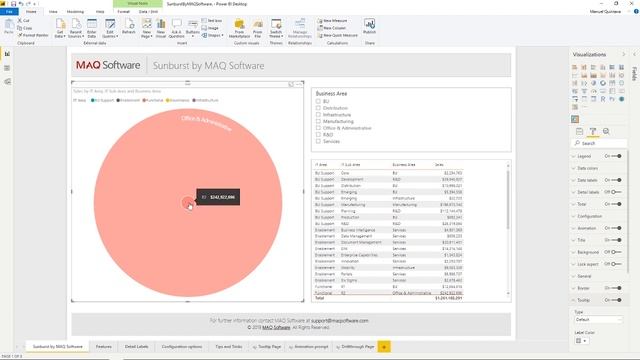Open the Drillthrough Page tab
This screenshot has height=360, width=640.
click(355, 347)
